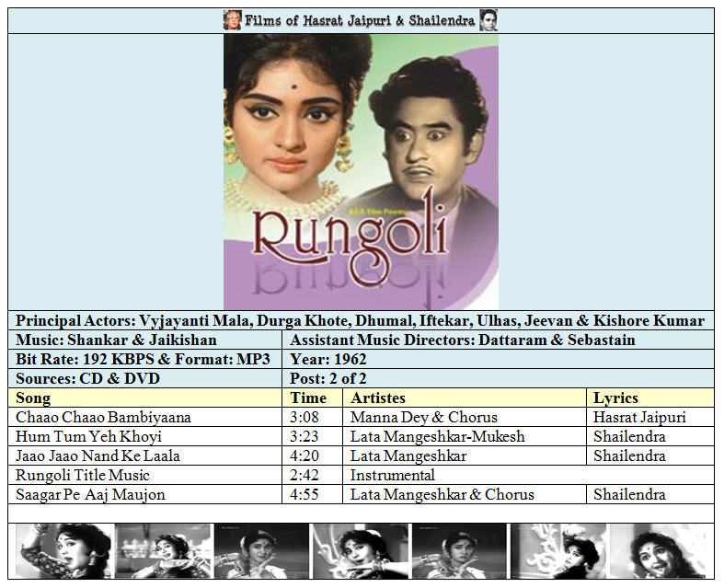This screenshot has height=588, width=724.
Task: Click the Rungoli movie poster image
Action: (x=361, y=171)
